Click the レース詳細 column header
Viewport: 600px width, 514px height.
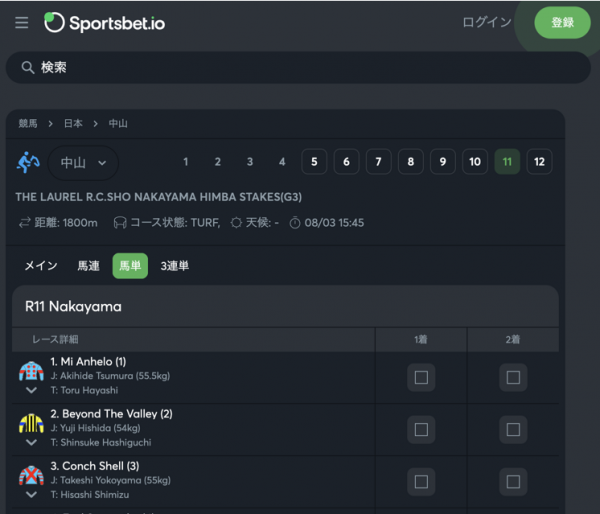coord(55,339)
